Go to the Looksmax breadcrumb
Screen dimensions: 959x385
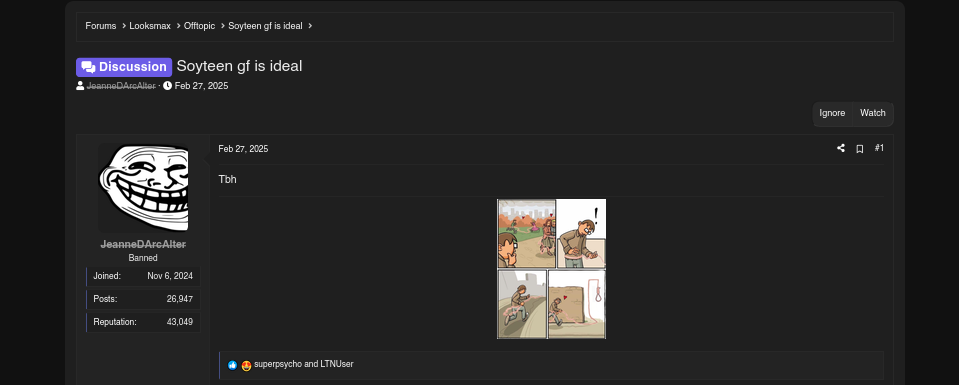tap(150, 26)
